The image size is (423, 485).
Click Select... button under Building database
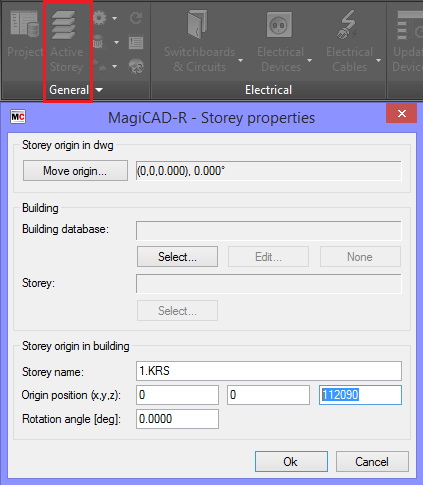click(x=177, y=257)
